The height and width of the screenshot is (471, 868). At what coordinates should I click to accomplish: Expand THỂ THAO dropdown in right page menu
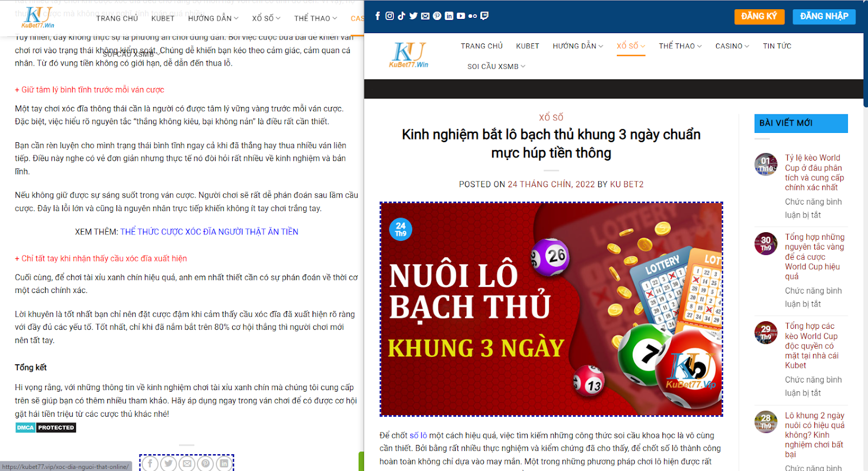680,46
